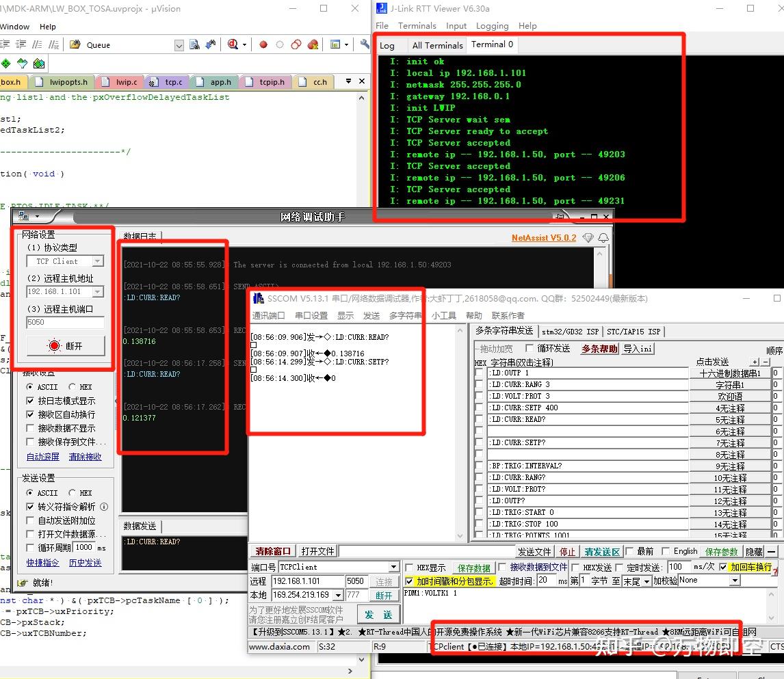Image resolution: width=784 pixels, height=679 pixels.
Task: Open the Logging menu in RTT Viewer
Action: point(492,25)
